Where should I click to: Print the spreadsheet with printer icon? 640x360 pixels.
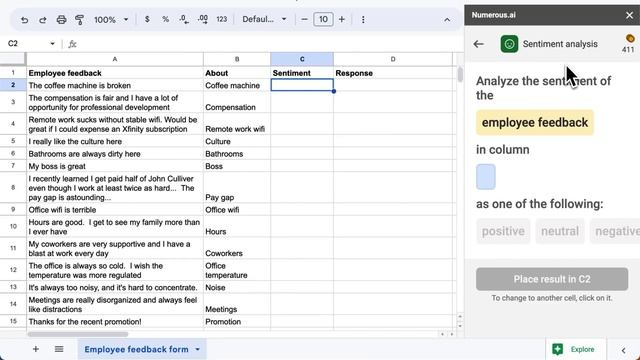click(61, 20)
